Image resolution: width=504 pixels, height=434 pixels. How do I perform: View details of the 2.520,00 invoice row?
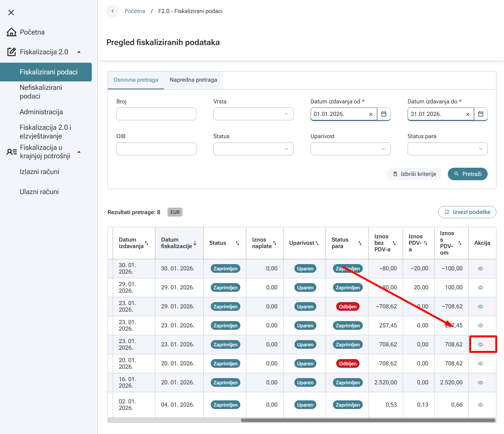pos(480,383)
